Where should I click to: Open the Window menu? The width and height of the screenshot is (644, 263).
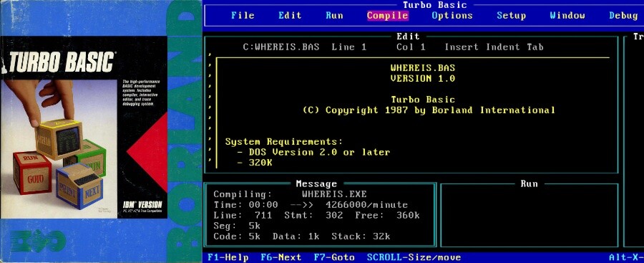click(567, 16)
